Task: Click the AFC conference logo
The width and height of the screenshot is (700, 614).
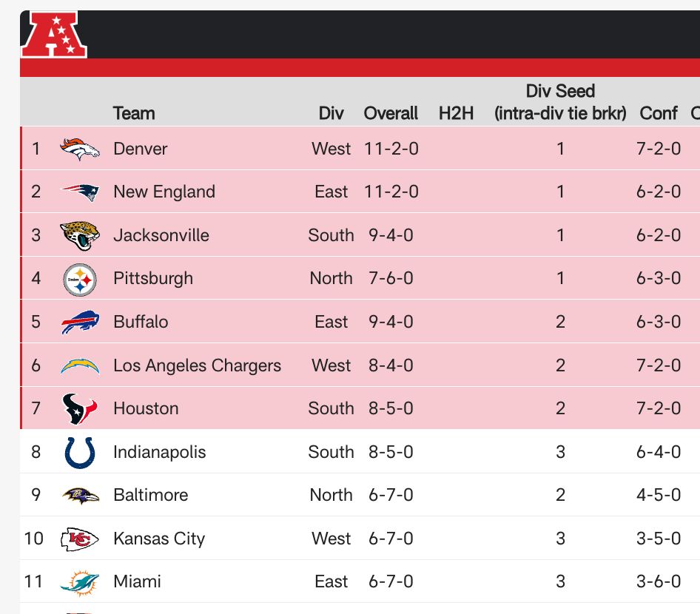Action: [x=54, y=34]
